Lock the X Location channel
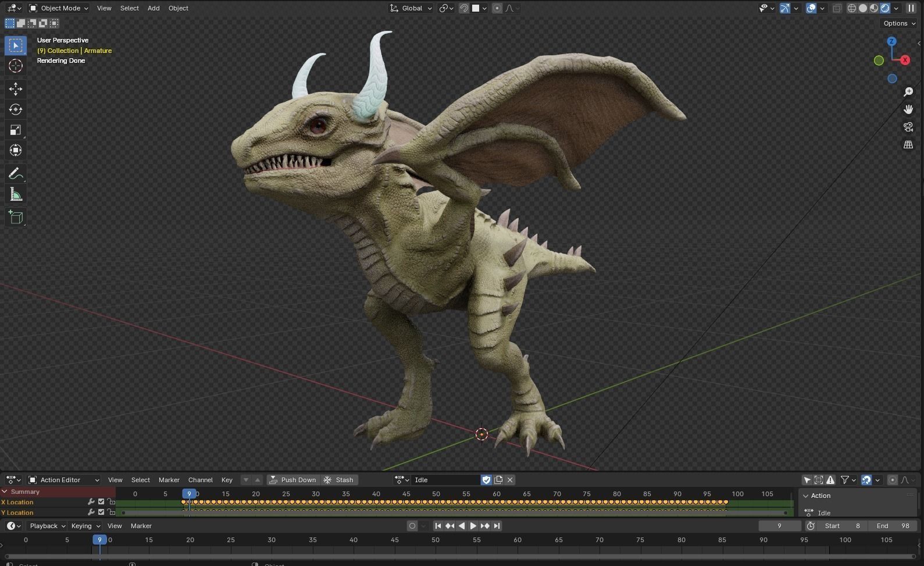924x566 pixels. [111, 502]
